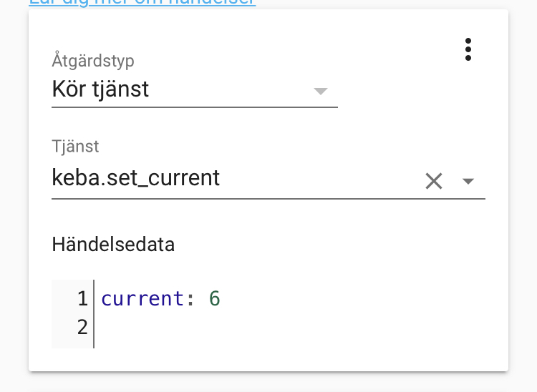Image resolution: width=537 pixels, height=392 pixels.
Task: Expand the Åtgärdstyp dropdown arrow
Action: [x=321, y=91]
